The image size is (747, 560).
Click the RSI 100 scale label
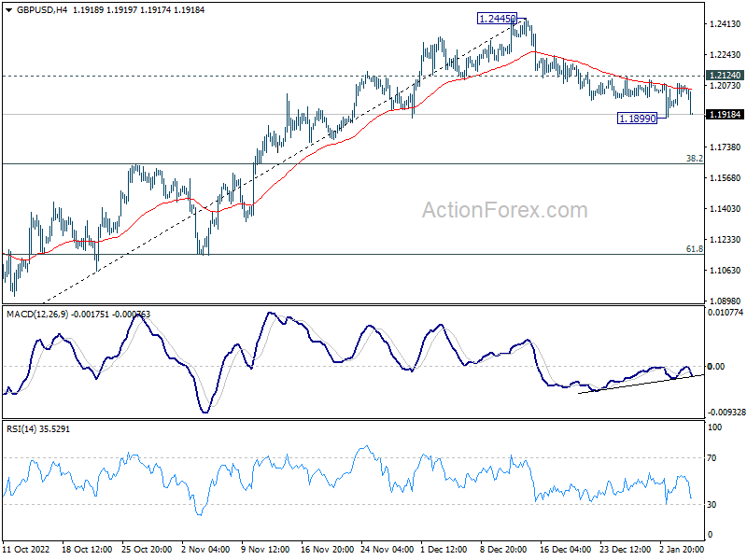pos(714,427)
